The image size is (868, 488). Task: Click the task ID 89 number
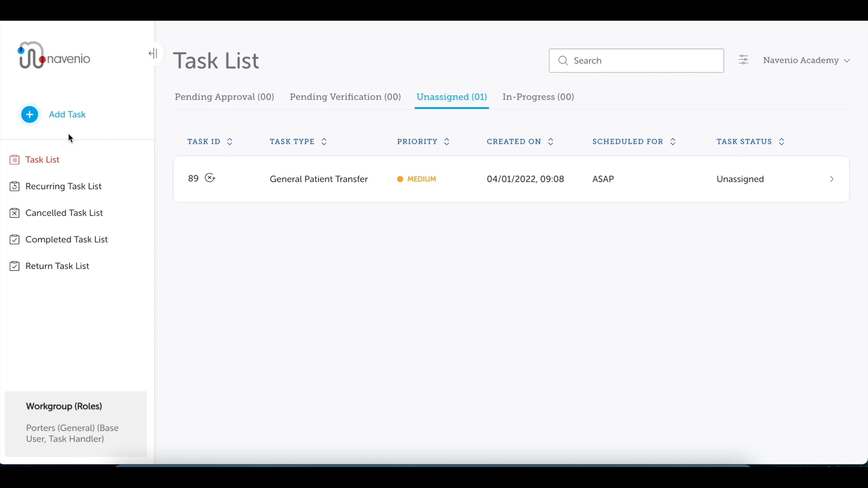(x=193, y=179)
